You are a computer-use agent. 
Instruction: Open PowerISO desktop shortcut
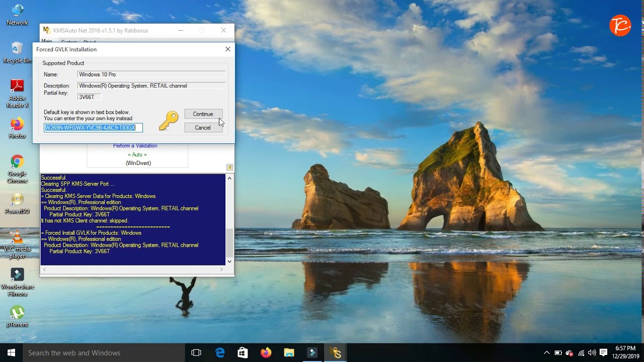click(x=17, y=203)
